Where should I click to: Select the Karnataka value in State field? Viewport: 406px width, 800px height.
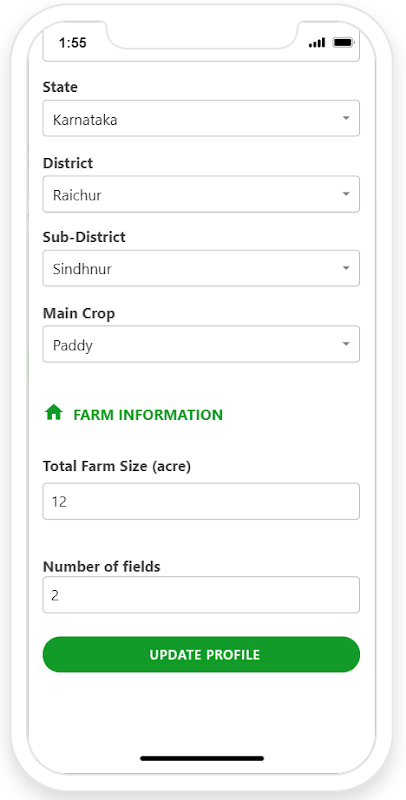85,120
